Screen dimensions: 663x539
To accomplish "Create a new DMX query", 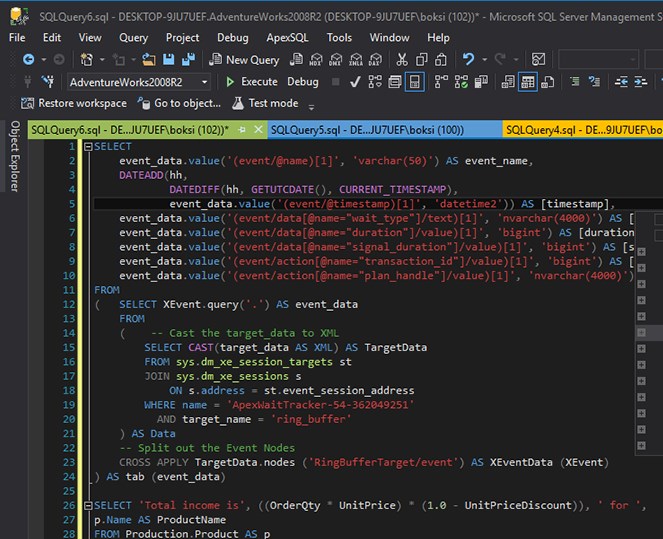I will coord(336,60).
